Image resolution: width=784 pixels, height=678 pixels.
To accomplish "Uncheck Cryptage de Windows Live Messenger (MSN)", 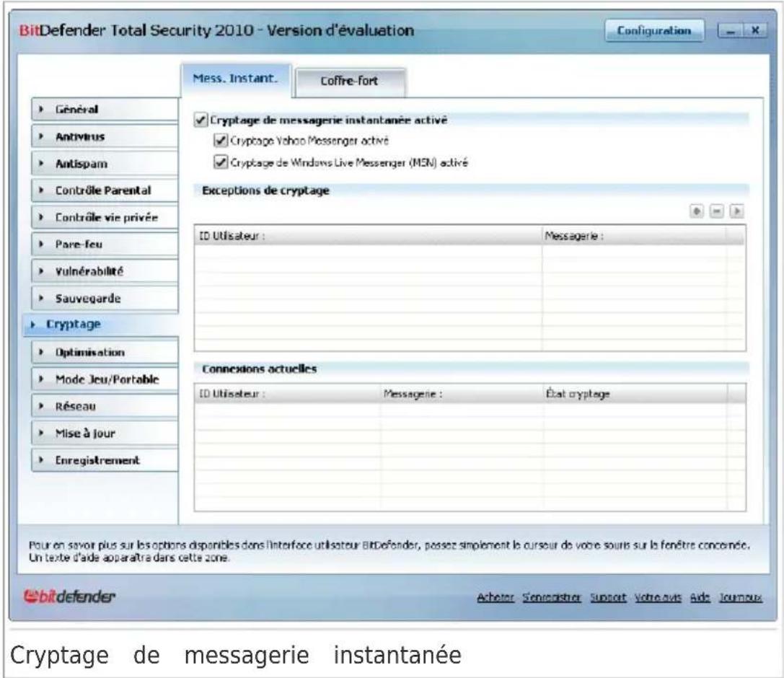I will [221, 162].
